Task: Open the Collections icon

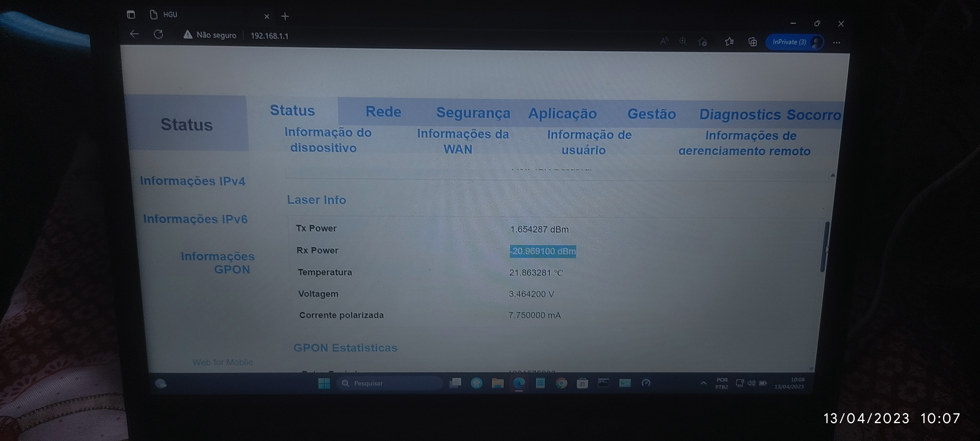Action: tap(752, 42)
